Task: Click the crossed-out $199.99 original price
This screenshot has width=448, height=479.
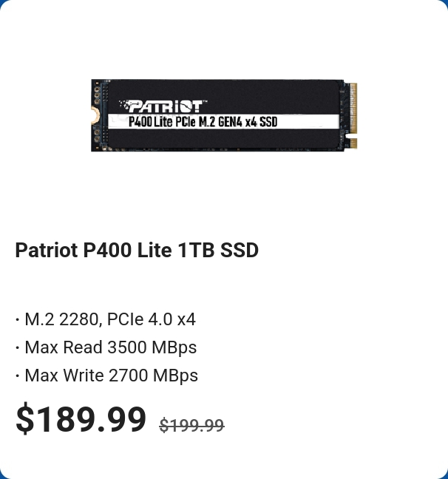Action: [x=192, y=425]
